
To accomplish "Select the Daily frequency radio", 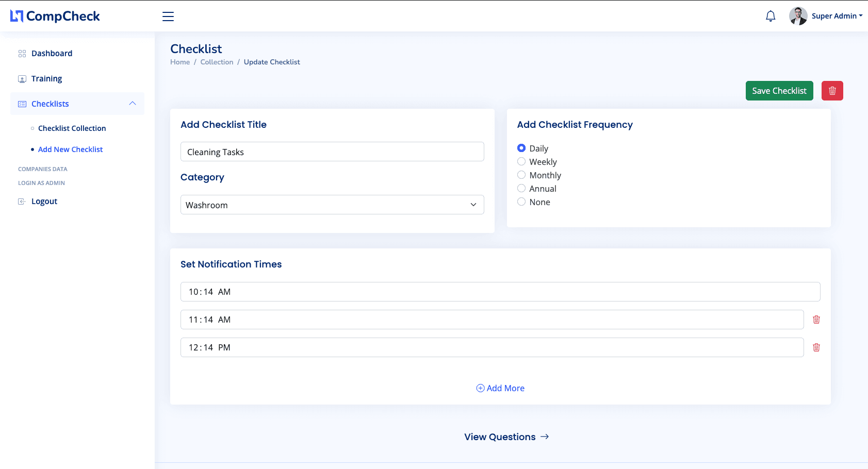I will (521, 148).
